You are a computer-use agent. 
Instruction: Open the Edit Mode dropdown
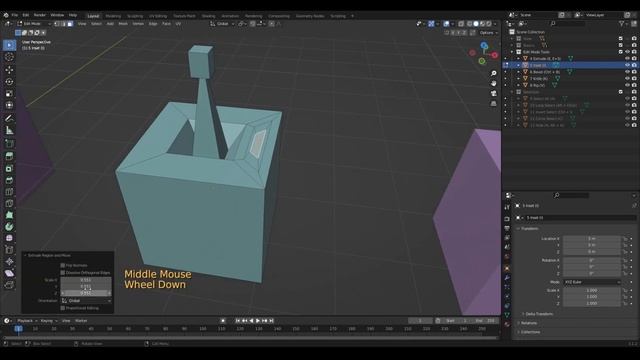tap(34, 24)
